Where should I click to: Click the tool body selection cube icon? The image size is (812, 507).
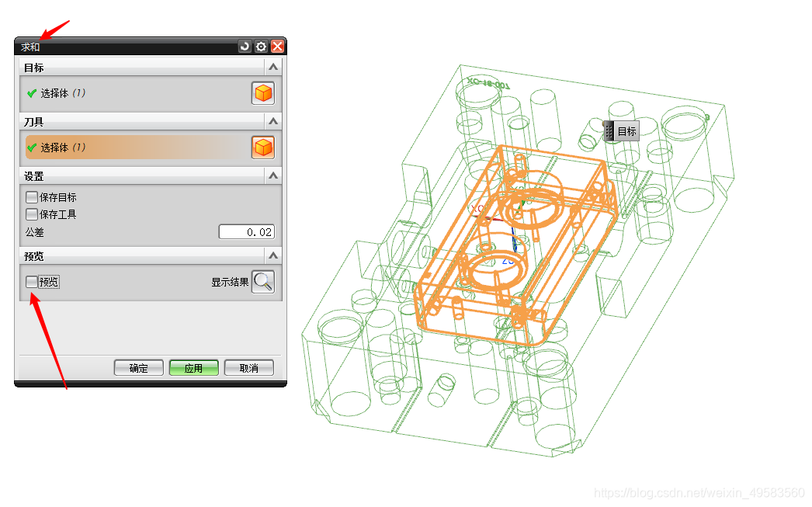(x=263, y=148)
